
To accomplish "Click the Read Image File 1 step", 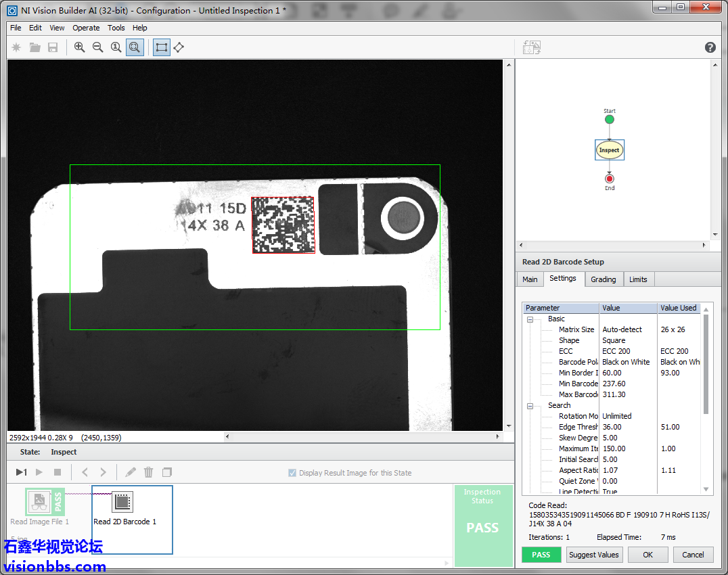I will [x=39, y=503].
